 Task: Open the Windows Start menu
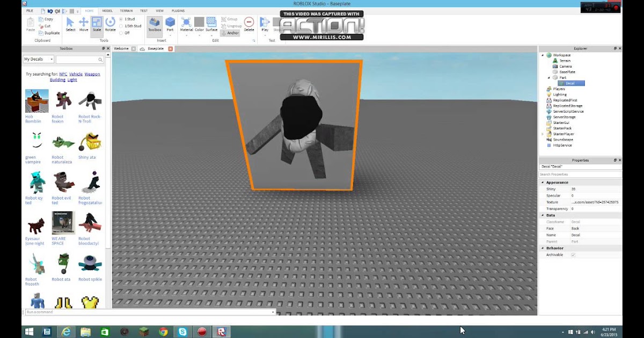[x=29, y=332]
